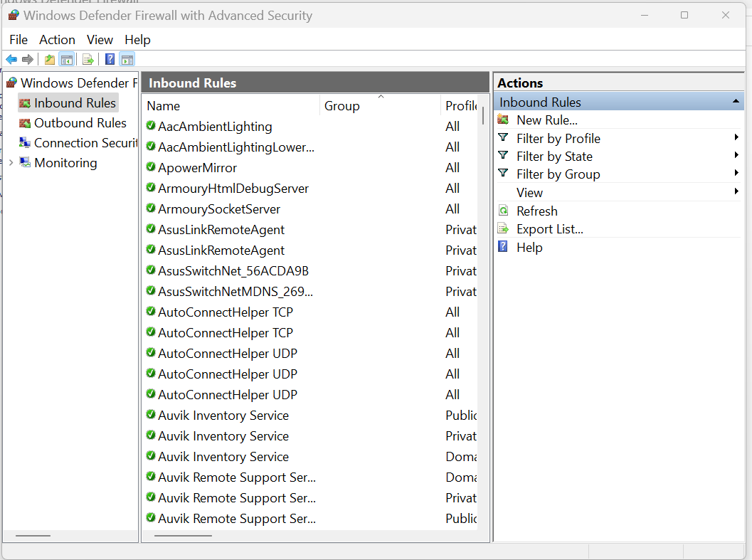Click green check icon of ArmourySocketServer rule

click(151, 208)
